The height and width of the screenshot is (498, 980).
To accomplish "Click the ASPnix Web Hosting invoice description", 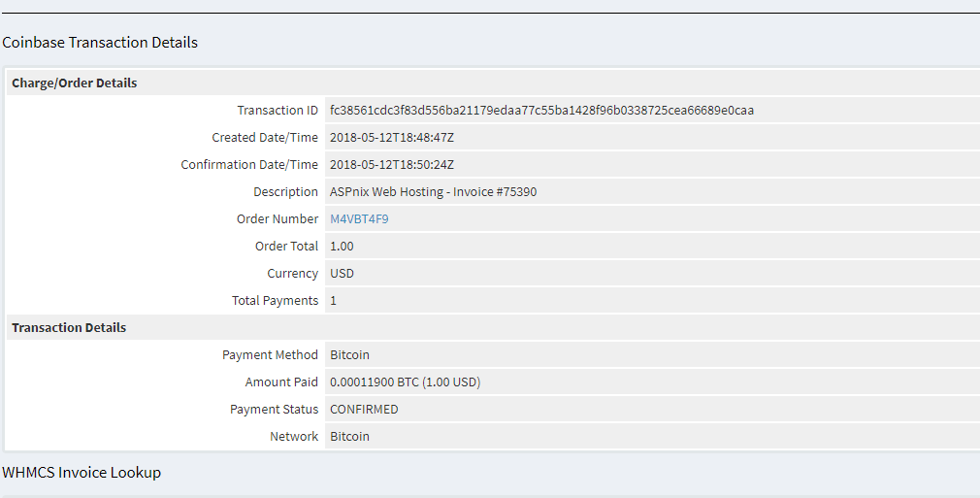I will pyautogui.click(x=433, y=192).
